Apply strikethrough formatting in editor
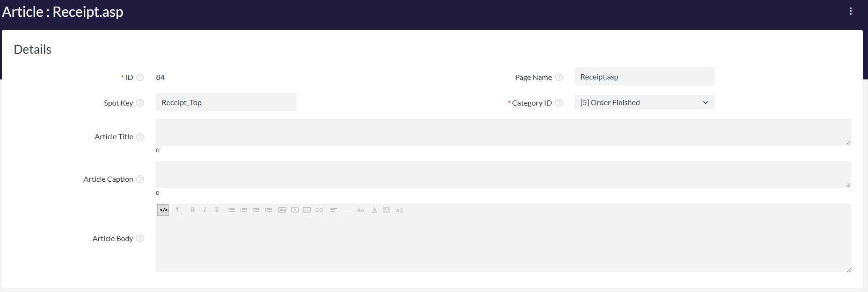868x292 pixels. (217, 210)
